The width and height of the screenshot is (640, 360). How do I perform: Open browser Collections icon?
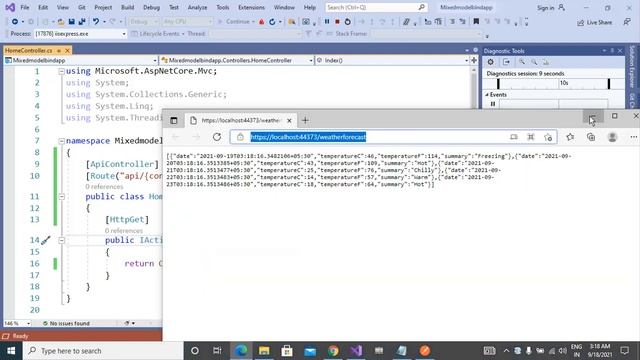pyautogui.click(x=591, y=137)
